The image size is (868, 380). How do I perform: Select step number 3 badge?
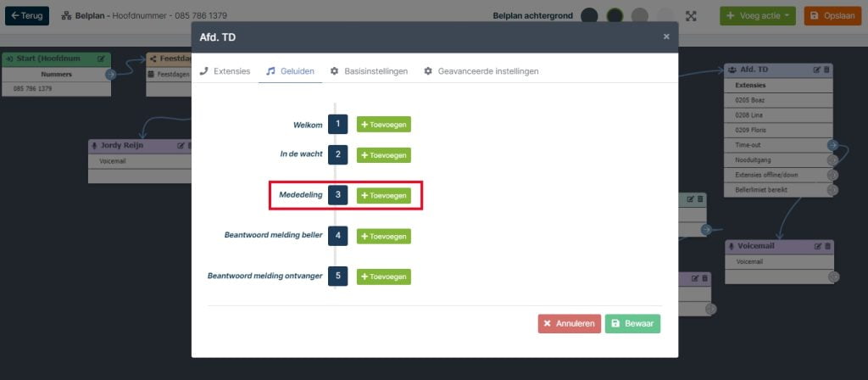point(337,195)
